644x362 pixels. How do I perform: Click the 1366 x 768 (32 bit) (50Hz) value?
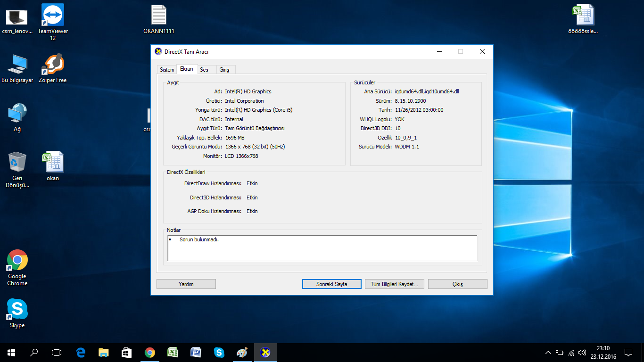click(255, 147)
